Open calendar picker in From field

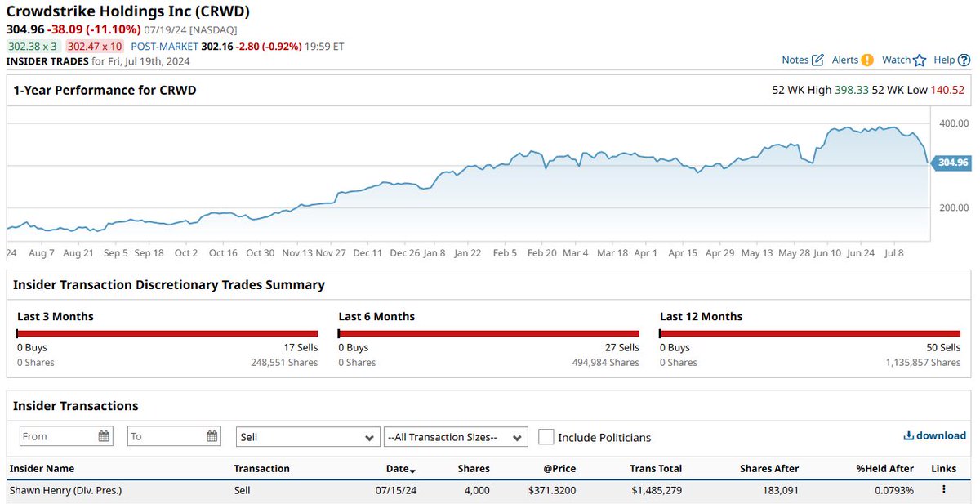tap(104, 436)
